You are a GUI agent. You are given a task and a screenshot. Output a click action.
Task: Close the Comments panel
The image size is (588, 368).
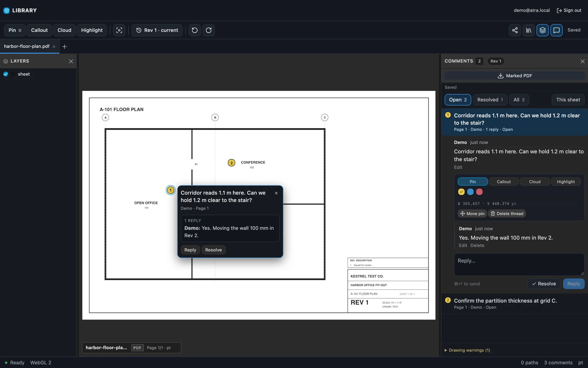point(582,61)
